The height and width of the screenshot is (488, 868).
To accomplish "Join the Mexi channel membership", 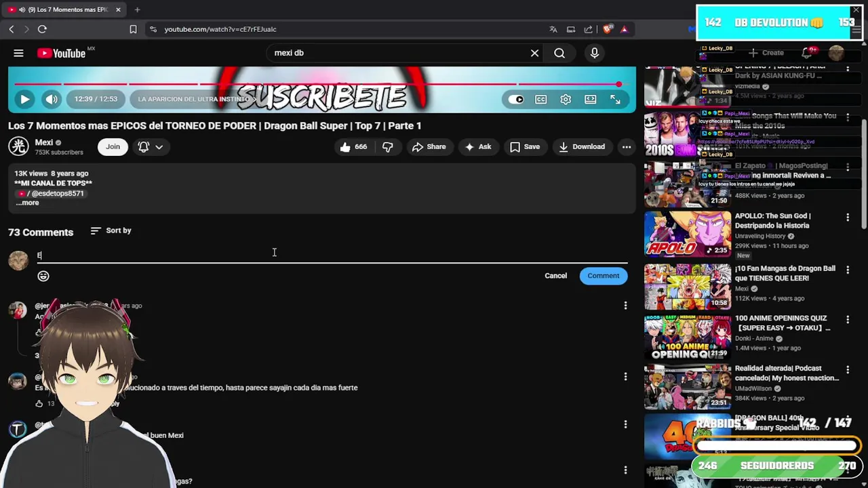I will pyautogui.click(x=113, y=146).
